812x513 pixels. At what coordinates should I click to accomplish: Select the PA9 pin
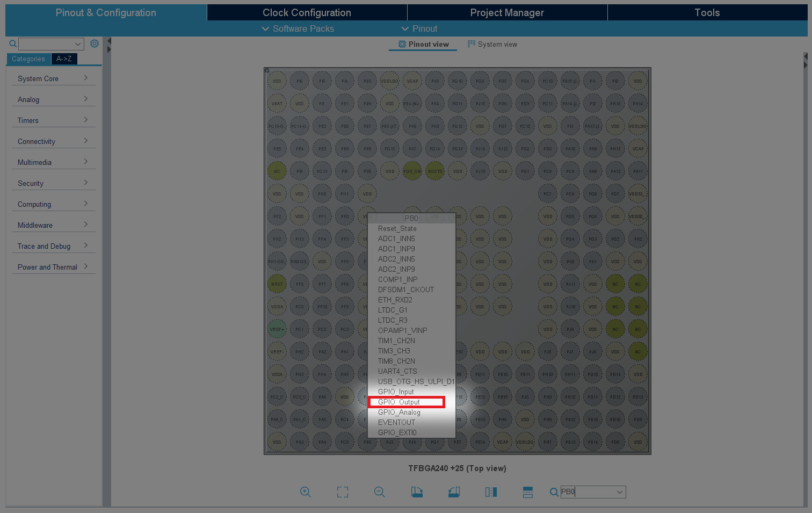[x=593, y=149]
